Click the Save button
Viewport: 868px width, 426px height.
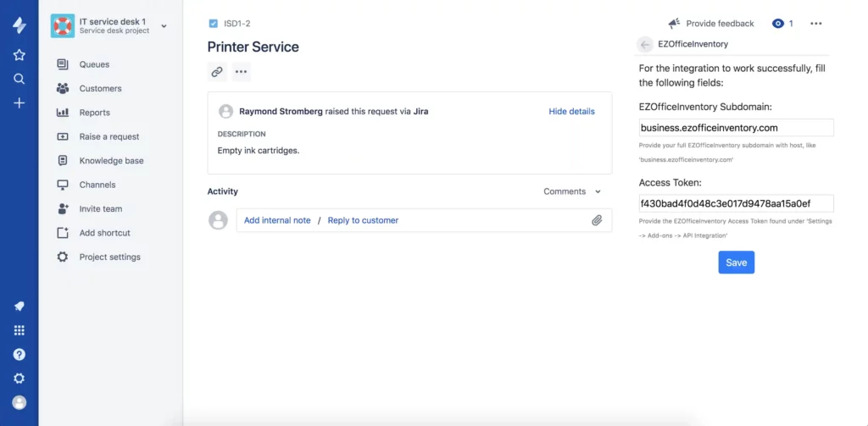click(736, 263)
